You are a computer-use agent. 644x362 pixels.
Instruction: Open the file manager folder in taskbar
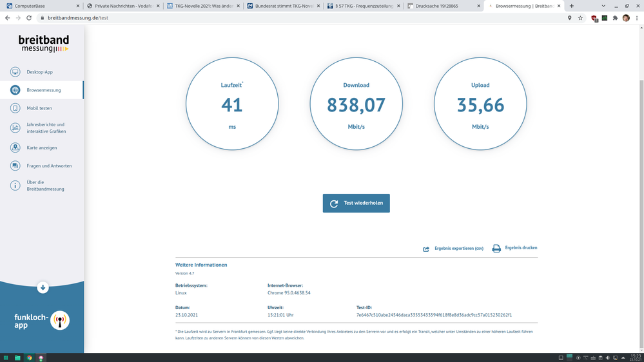click(17, 358)
